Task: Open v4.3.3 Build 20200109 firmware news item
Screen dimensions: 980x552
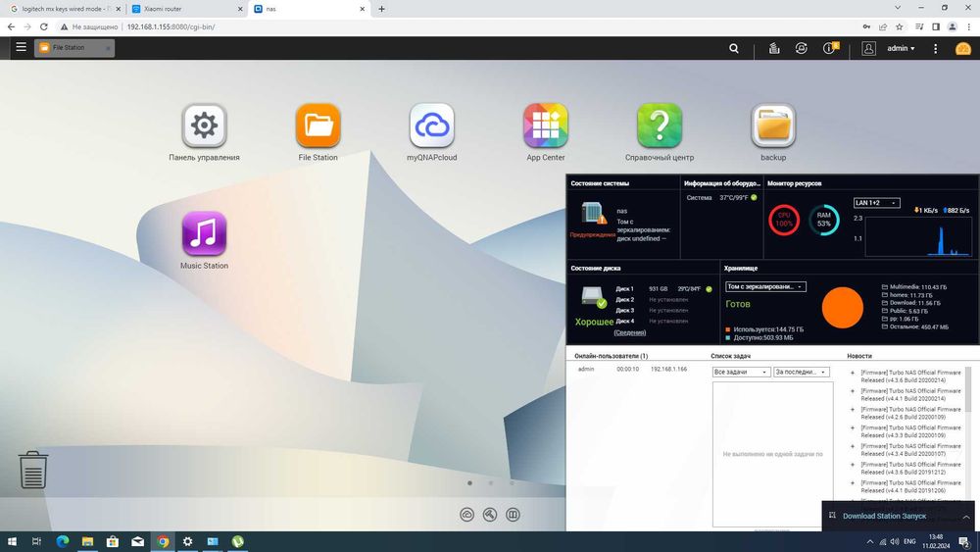Action: 910,431
